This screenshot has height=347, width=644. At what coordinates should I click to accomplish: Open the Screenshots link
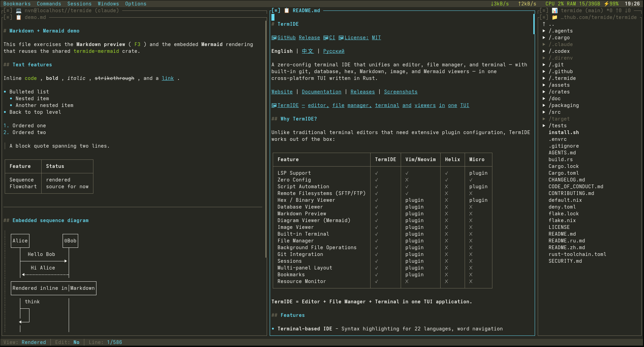(x=401, y=92)
